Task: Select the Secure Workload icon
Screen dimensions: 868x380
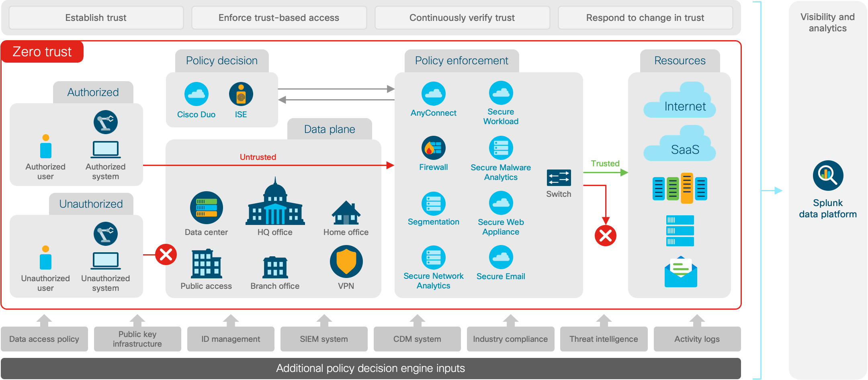Action: [x=501, y=93]
